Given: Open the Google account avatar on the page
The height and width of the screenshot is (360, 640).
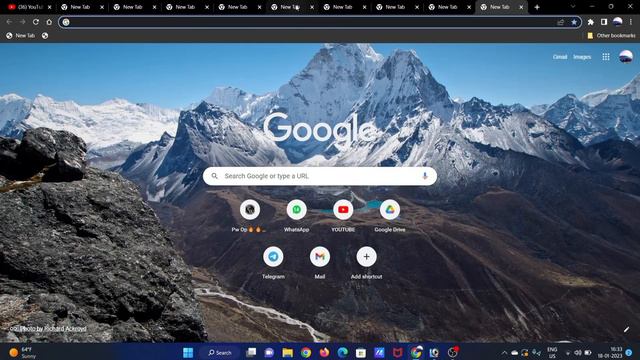Looking at the screenshot, I should coord(626,57).
